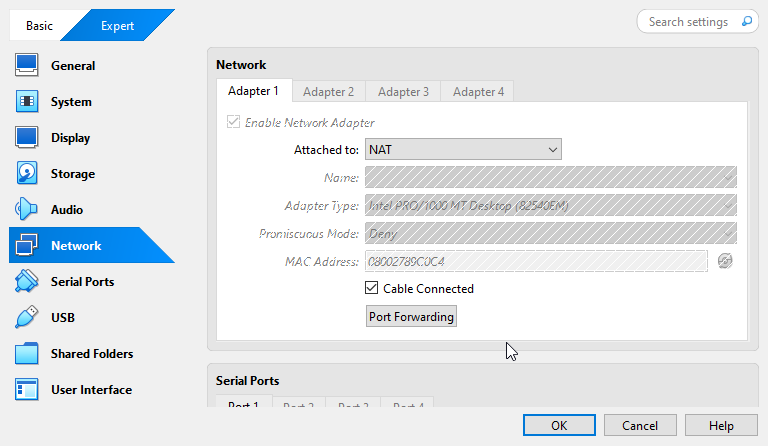Screen dimensions: 768x446
Task: Click the Serial Ports section heading
Action: click(247, 381)
